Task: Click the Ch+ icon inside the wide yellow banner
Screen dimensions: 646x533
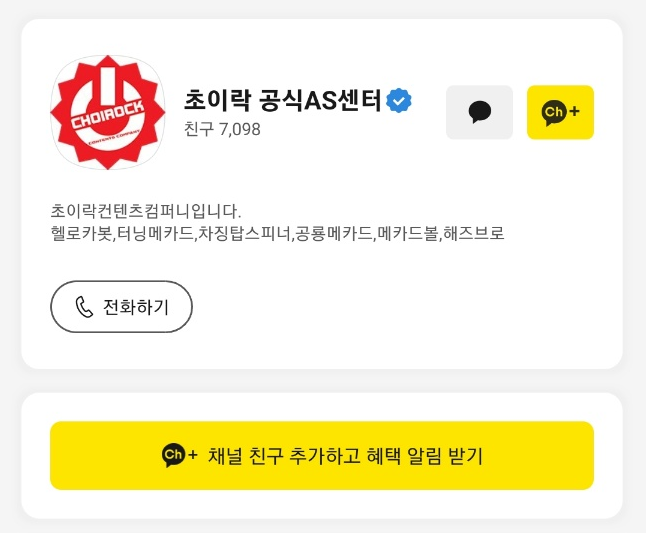Action: coord(180,455)
